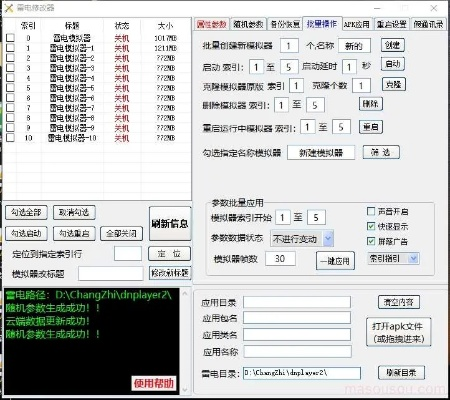The height and width of the screenshot is (400, 450).
Task: Click the 刷新目录 button
Action: (401, 372)
